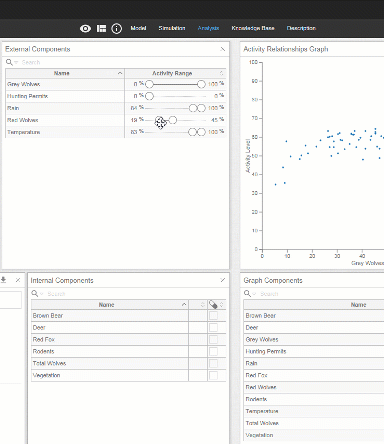Viewport: 384px width, 444px height.
Task: Check the Total Wolves checkbox
Action: coord(213,364)
